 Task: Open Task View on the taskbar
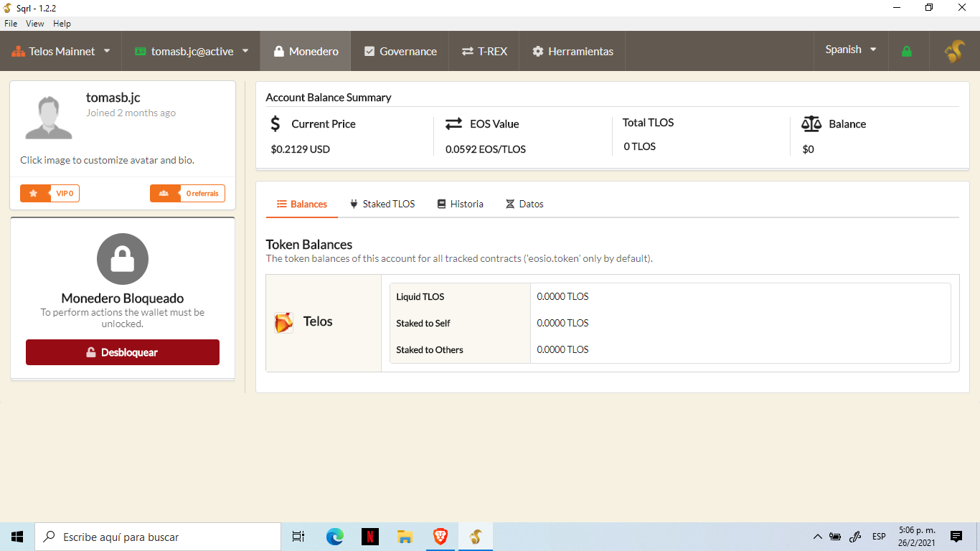[x=298, y=537]
